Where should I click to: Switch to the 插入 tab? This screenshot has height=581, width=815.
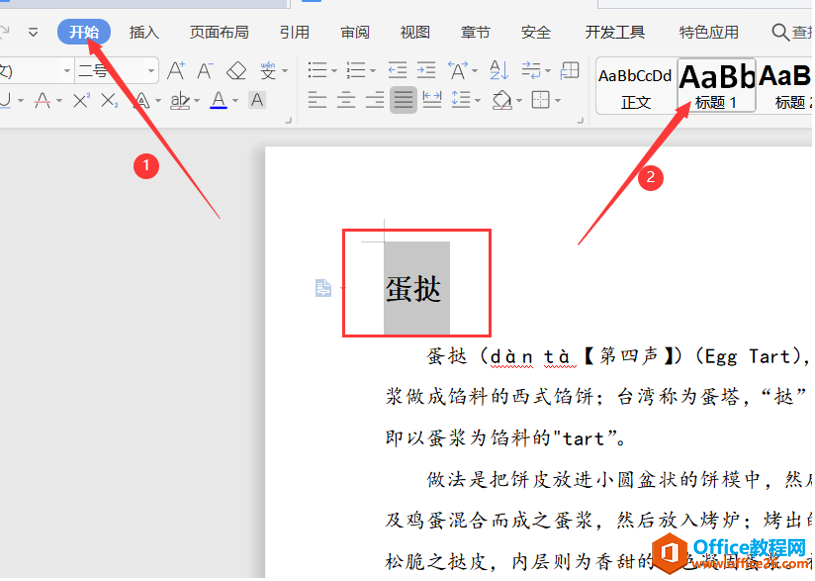143,32
